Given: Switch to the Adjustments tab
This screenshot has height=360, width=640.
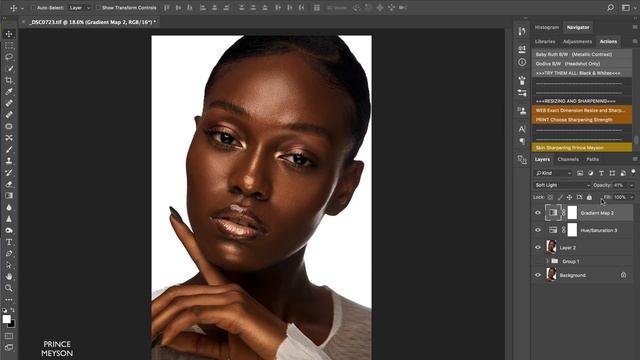Looking at the screenshot, I should coord(577,42).
